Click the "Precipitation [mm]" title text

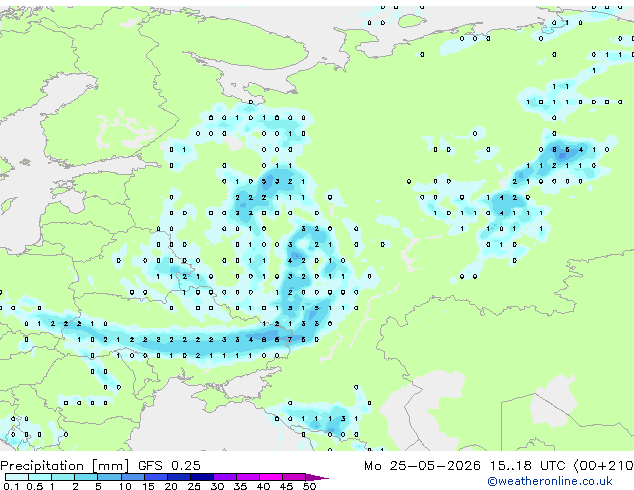pos(65,466)
